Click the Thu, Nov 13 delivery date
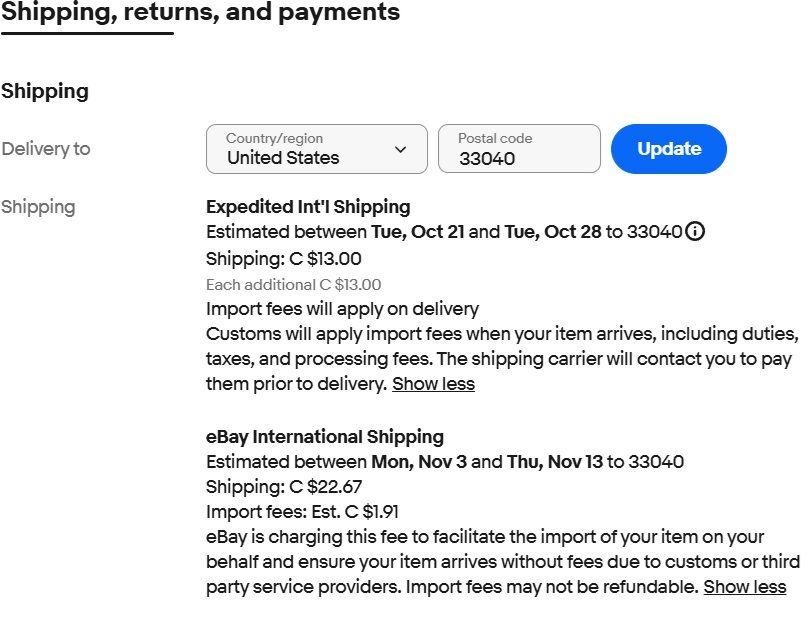The width and height of the screenshot is (808, 625). [x=553, y=462]
